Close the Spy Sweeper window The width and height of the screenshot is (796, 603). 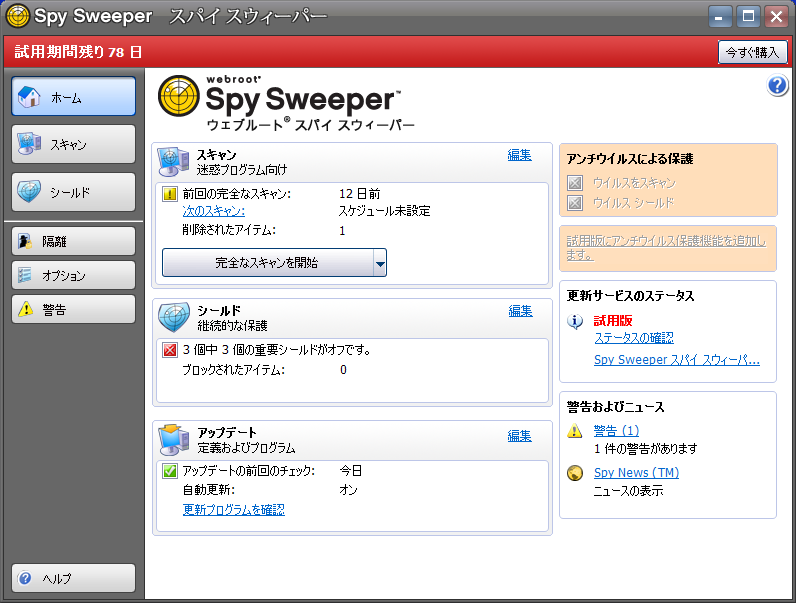[776, 16]
